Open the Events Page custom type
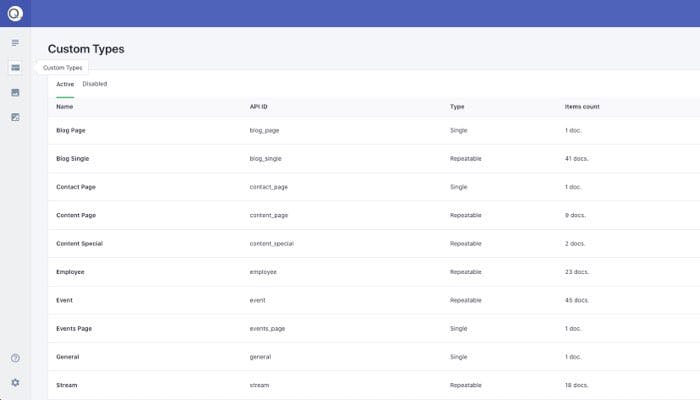 [x=74, y=329]
